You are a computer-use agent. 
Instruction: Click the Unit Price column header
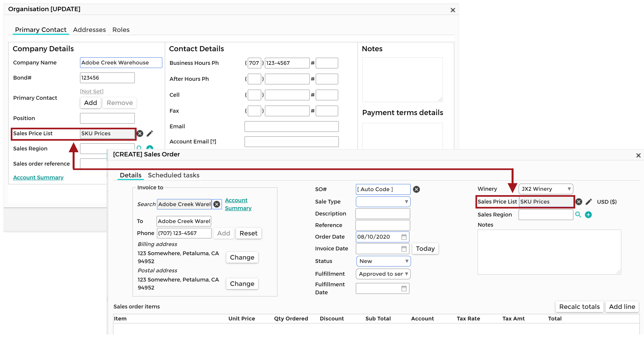[242, 319]
